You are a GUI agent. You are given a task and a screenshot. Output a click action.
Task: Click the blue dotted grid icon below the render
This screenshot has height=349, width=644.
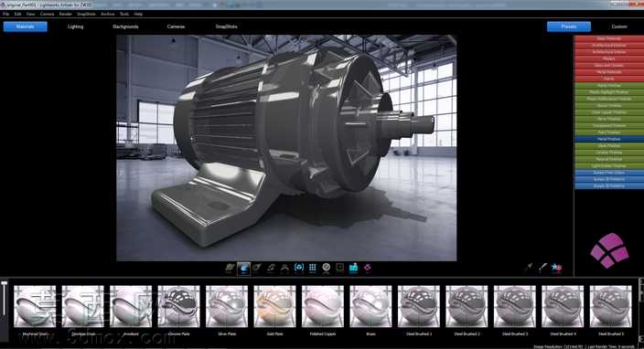[312, 268]
